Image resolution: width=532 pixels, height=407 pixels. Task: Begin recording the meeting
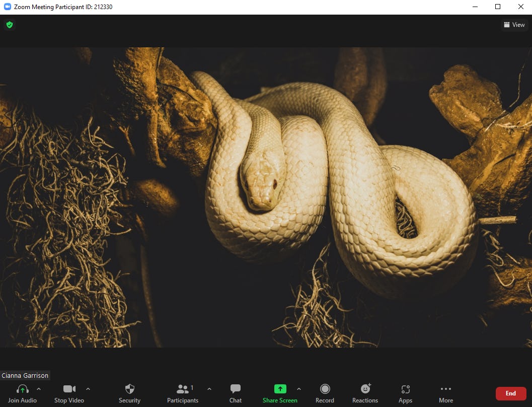coord(325,389)
